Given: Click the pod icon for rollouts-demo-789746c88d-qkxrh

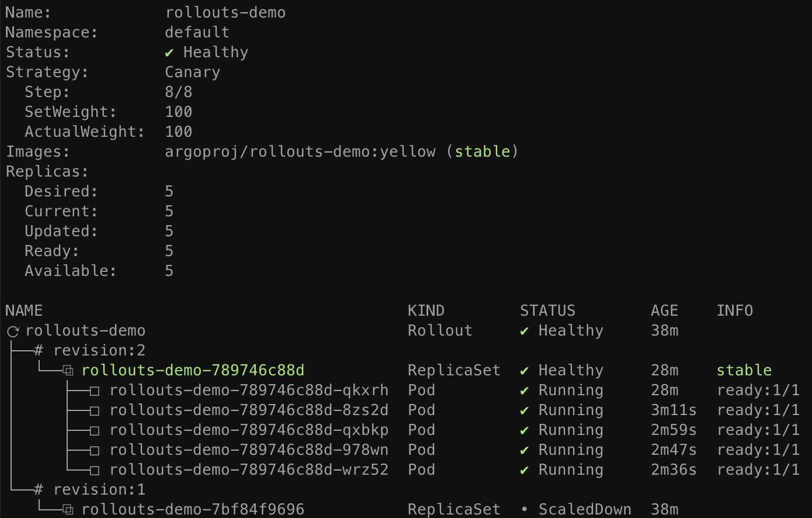Looking at the screenshot, I should [x=95, y=391].
